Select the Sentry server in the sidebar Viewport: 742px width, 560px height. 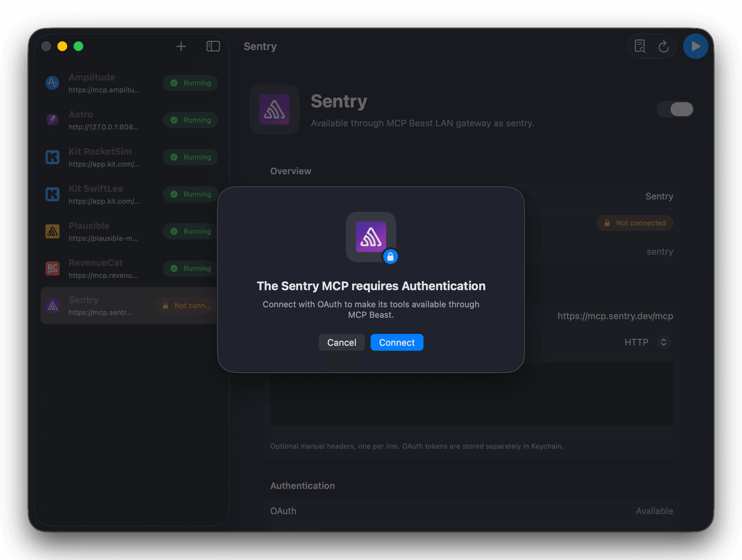(129, 306)
